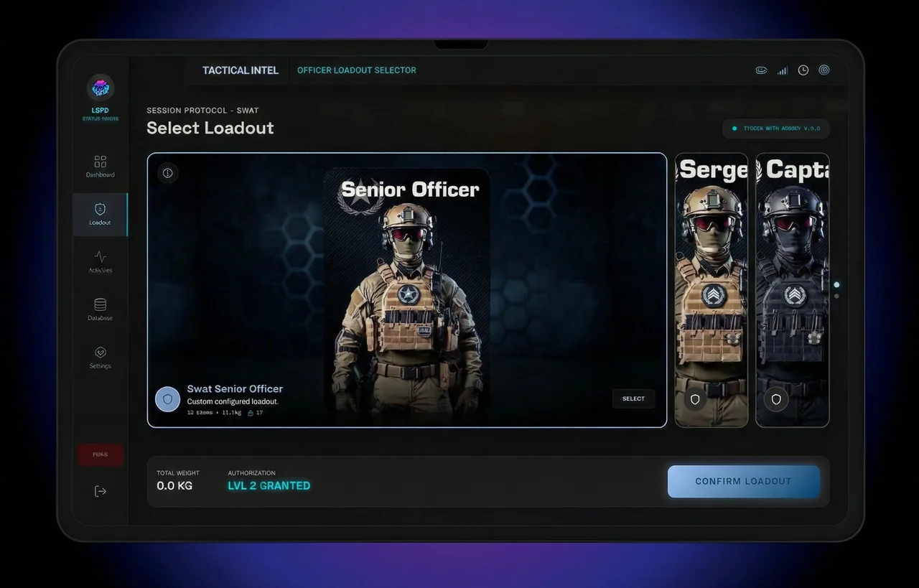The width and height of the screenshot is (919, 588).
Task: Select the Loadout shield icon in sidebar
Action: coord(101,209)
